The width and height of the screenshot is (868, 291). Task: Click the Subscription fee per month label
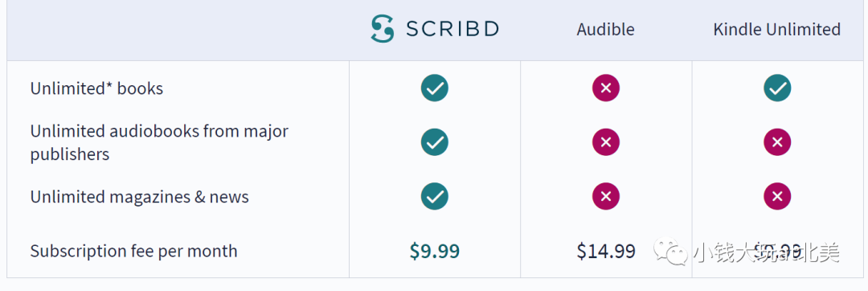pyautogui.click(x=133, y=251)
